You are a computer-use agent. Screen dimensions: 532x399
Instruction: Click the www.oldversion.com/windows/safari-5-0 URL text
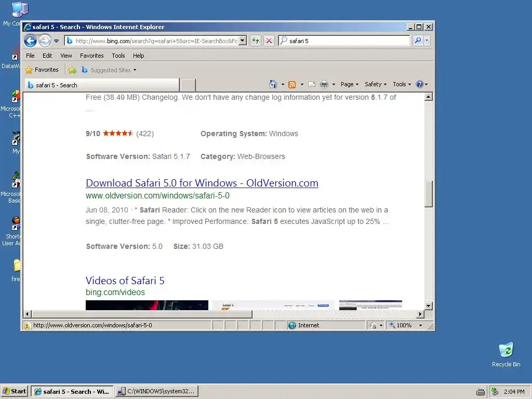(x=157, y=196)
